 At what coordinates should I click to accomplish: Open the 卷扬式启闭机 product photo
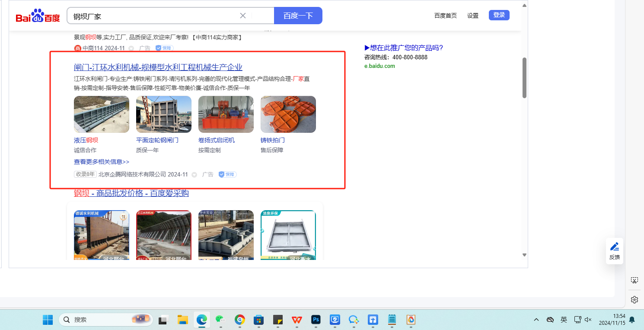226,114
